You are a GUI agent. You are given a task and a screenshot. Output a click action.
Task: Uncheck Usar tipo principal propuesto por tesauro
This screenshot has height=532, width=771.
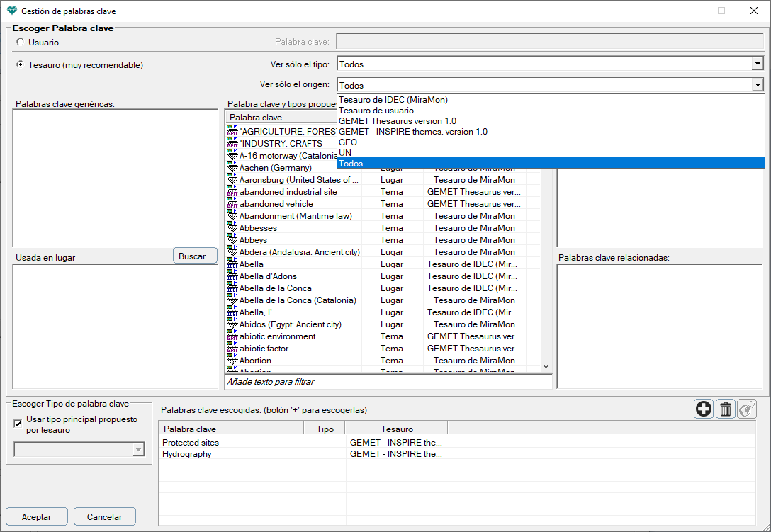click(x=18, y=424)
